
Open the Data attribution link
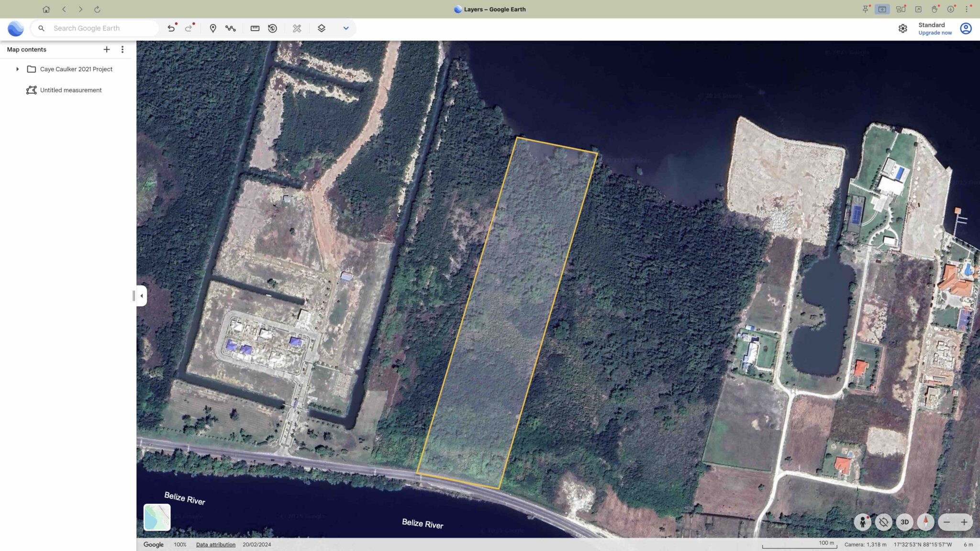click(x=215, y=544)
